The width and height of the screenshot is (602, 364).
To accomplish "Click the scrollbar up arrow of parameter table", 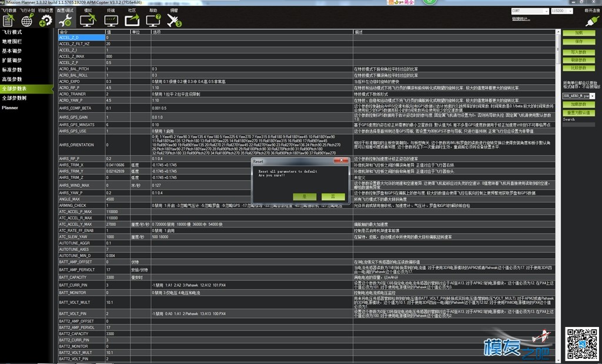I will pos(558,32).
